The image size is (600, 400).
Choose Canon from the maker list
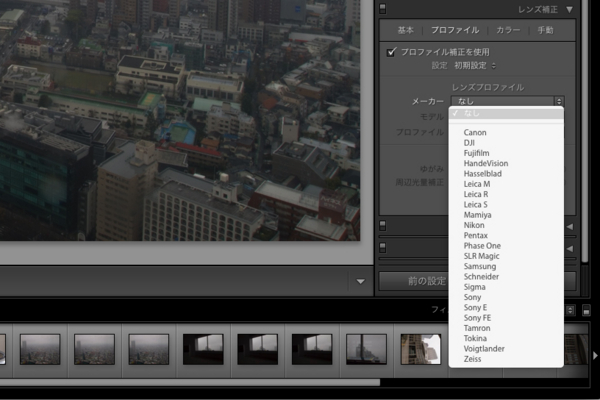pyautogui.click(x=506, y=132)
